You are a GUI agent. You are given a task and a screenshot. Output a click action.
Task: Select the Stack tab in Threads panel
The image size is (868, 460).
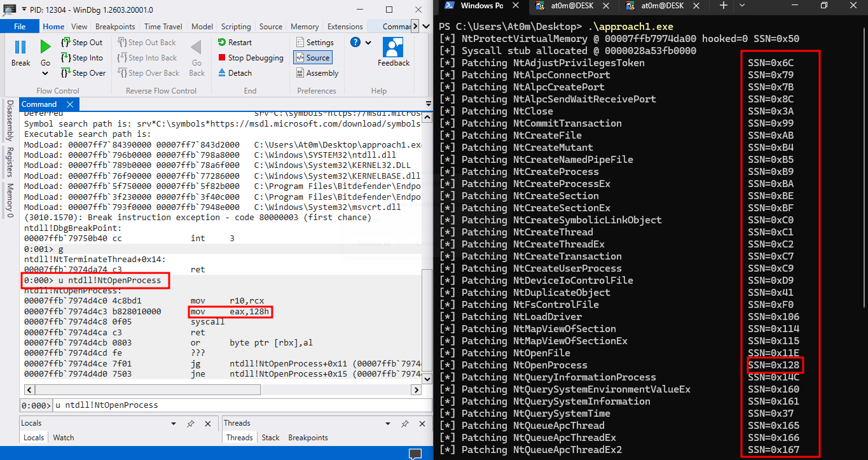(x=270, y=437)
